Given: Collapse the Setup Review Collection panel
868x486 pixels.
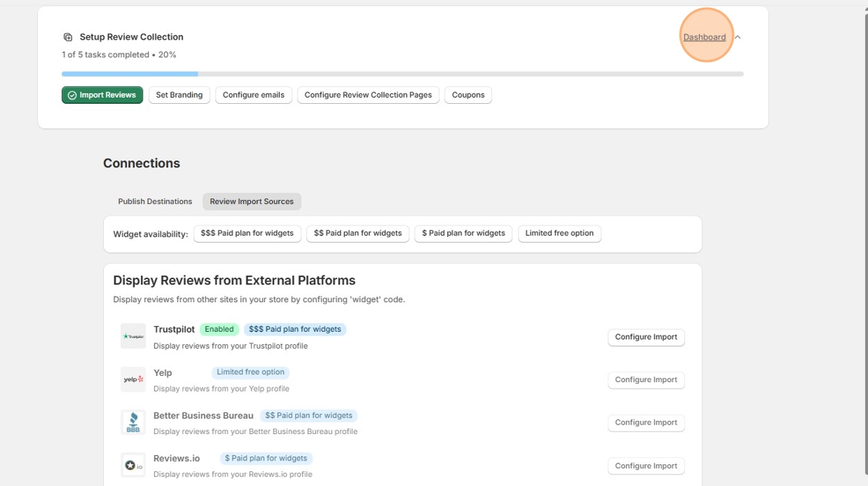Looking at the screenshot, I should [736, 36].
